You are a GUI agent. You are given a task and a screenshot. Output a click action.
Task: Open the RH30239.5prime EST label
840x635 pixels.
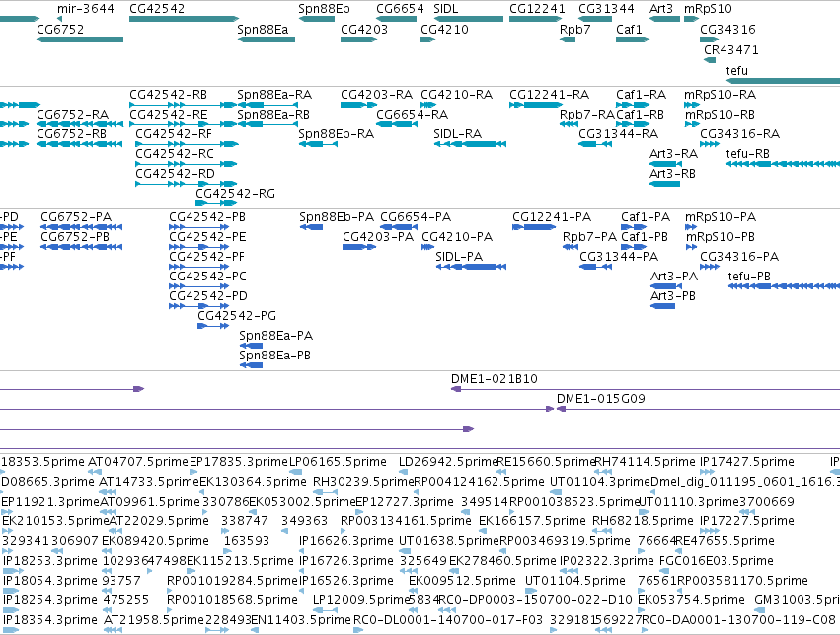click(363, 482)
